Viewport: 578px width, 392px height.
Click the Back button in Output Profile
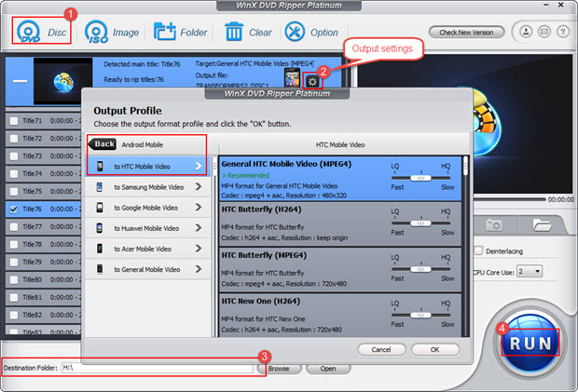[103, 144]
